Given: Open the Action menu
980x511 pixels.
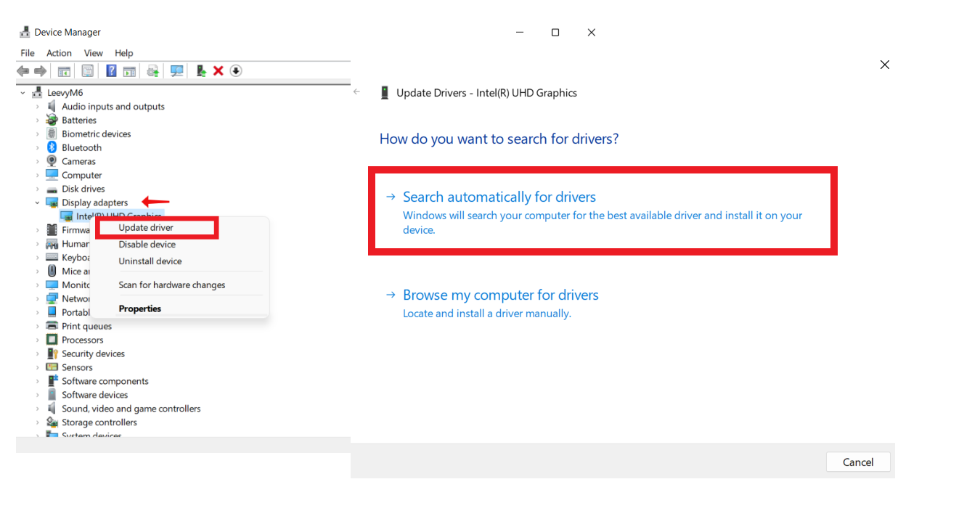Looking at the screenshot, I should (x=59, y=53).
